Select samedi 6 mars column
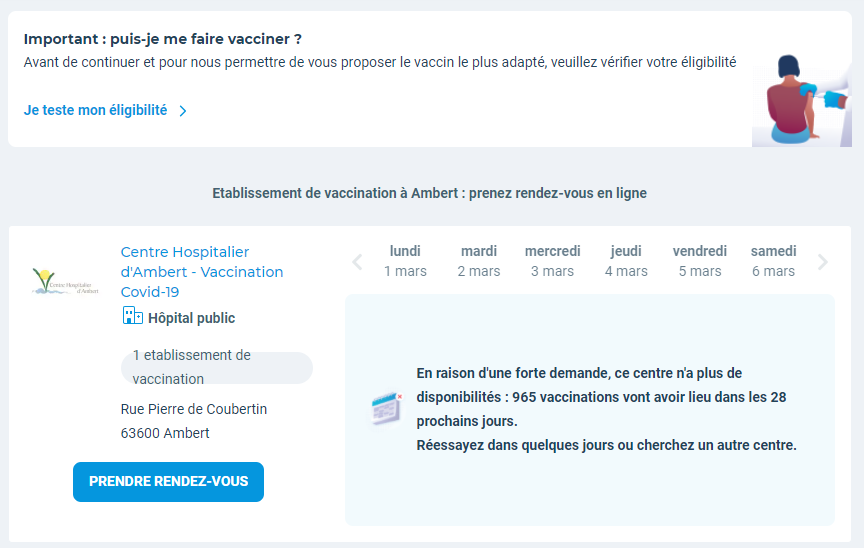Screen dimensions: 864x548 773,261
